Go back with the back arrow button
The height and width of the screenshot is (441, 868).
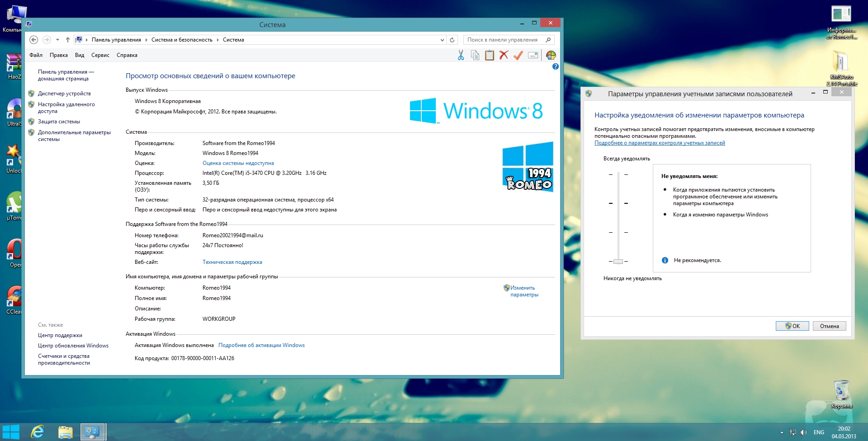coord(33,40)
